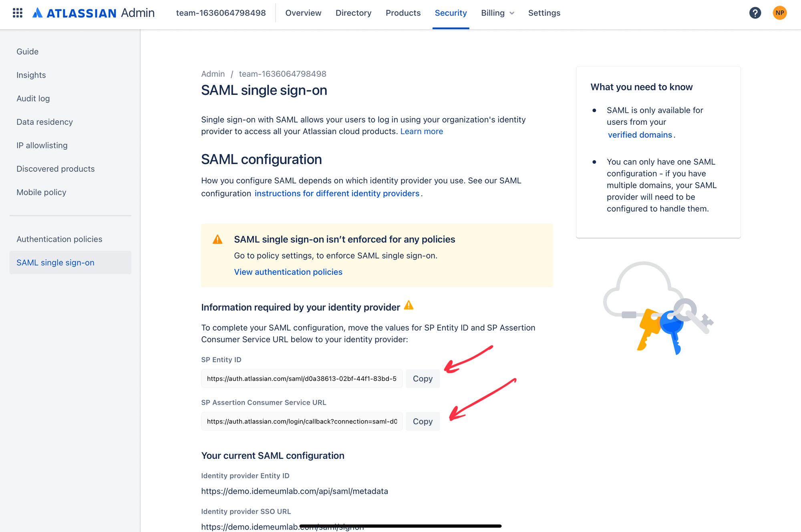The height and width of the screenshot is (532, 801).
Task: Click the Admin breadcrumb link
Action: [x=213, y=74]
